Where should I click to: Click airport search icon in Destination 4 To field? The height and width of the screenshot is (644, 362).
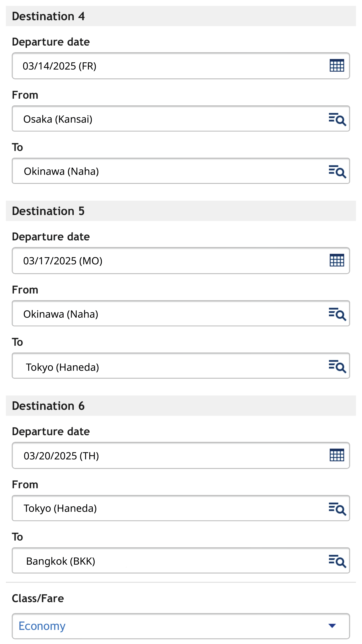(337, 171)
